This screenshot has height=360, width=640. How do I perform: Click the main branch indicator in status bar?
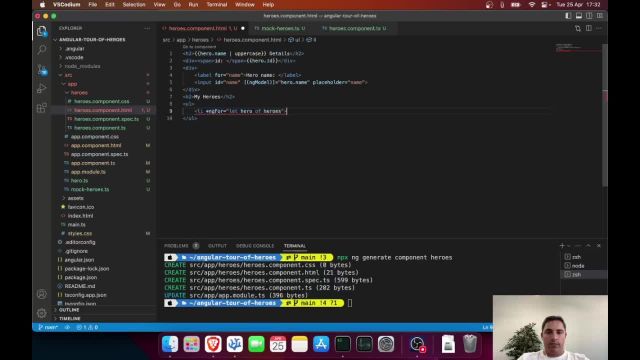pos(48,327)
